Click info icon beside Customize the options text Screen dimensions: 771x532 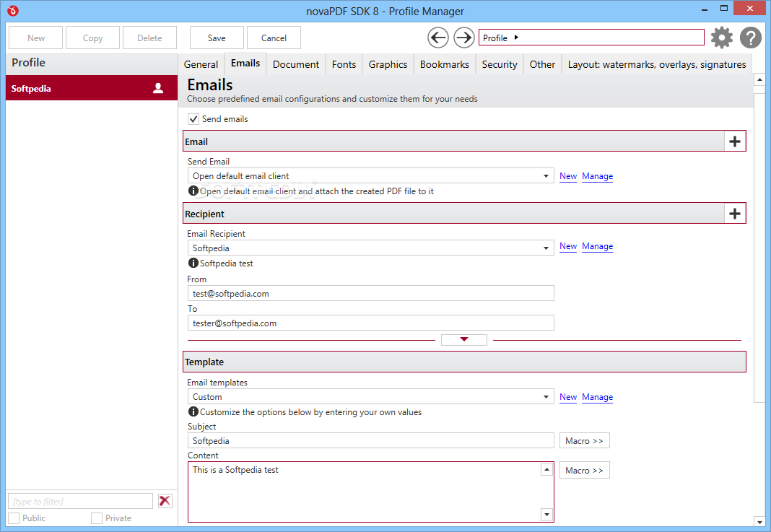(193, 411)
